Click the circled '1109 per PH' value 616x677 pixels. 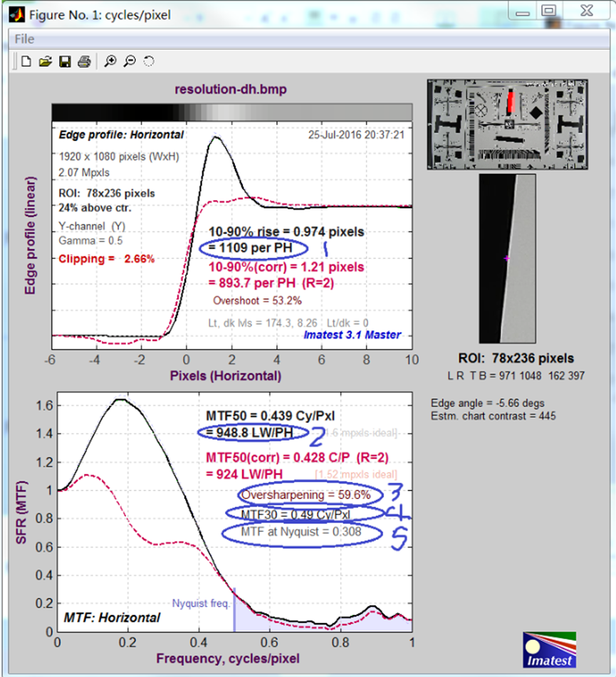coord(253,248)
